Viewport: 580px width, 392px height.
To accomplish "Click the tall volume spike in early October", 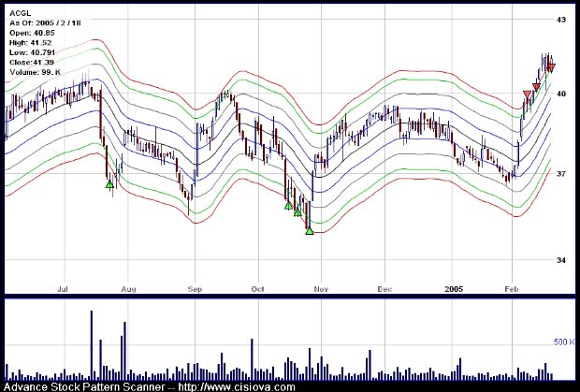I will pyautogui.click(x=252, y=359).
